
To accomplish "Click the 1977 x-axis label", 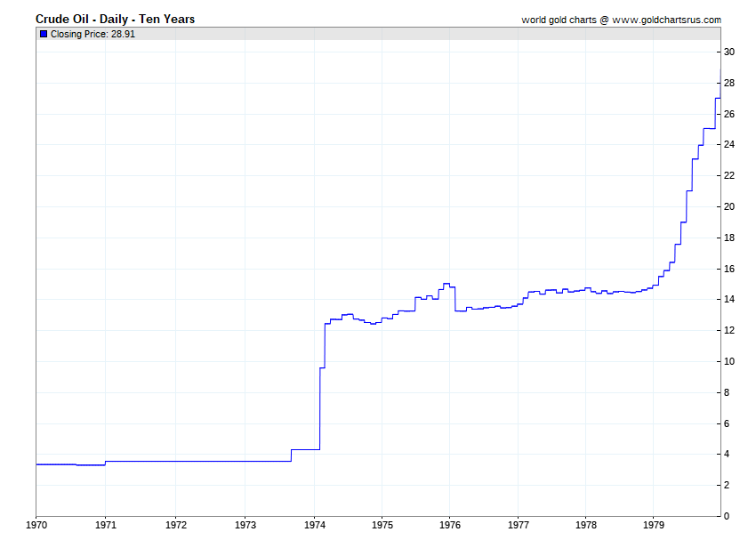I will tap(519, 525).
